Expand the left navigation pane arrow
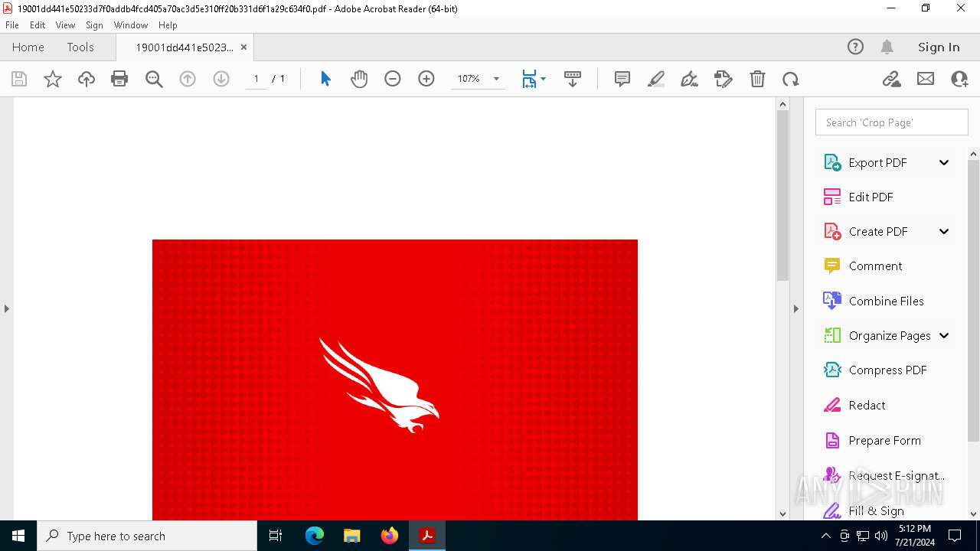This screenshot has width=980, height=551. pyautogui.click(x=6, y=308)
